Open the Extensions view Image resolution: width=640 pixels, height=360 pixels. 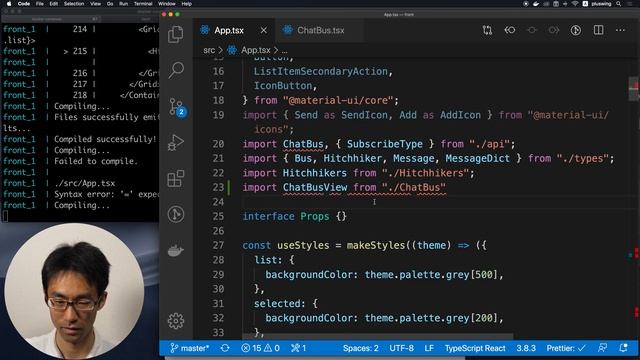coord(176,179)
